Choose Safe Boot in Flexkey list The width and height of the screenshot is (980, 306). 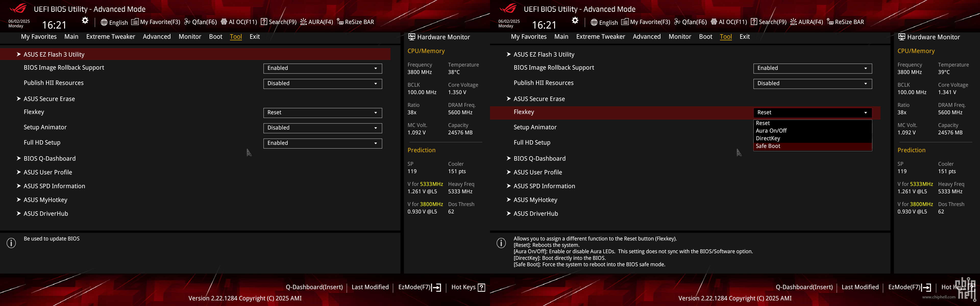813,146
